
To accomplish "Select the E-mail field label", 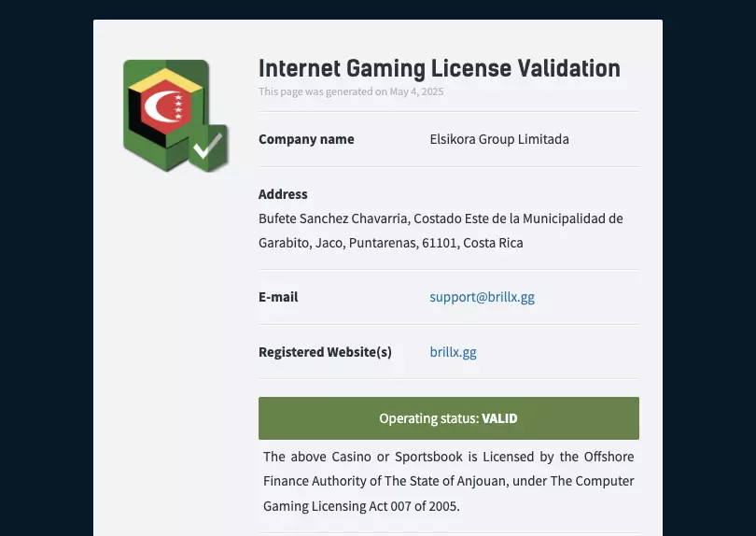I will [278, 297].
